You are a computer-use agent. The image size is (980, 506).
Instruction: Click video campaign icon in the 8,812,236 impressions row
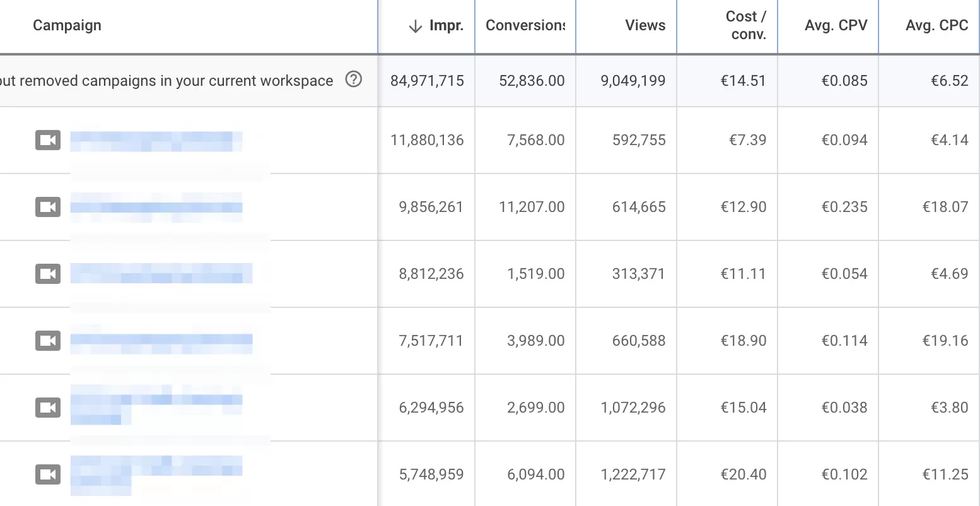click(x=48, y=274)
